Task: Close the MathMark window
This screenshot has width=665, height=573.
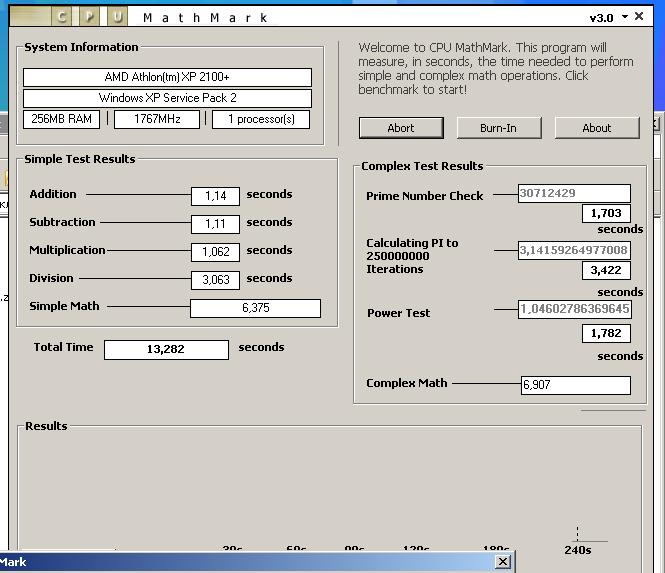Action: (x=639, y=16)
